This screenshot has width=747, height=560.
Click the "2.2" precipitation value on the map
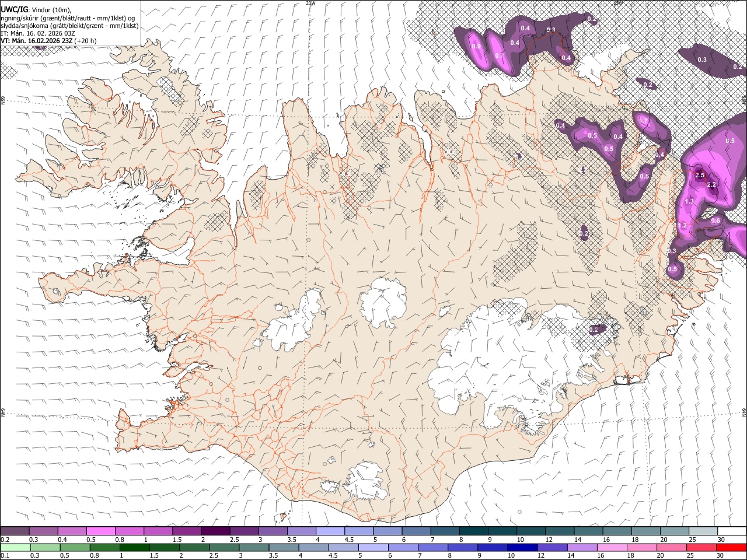click(711, 184)
